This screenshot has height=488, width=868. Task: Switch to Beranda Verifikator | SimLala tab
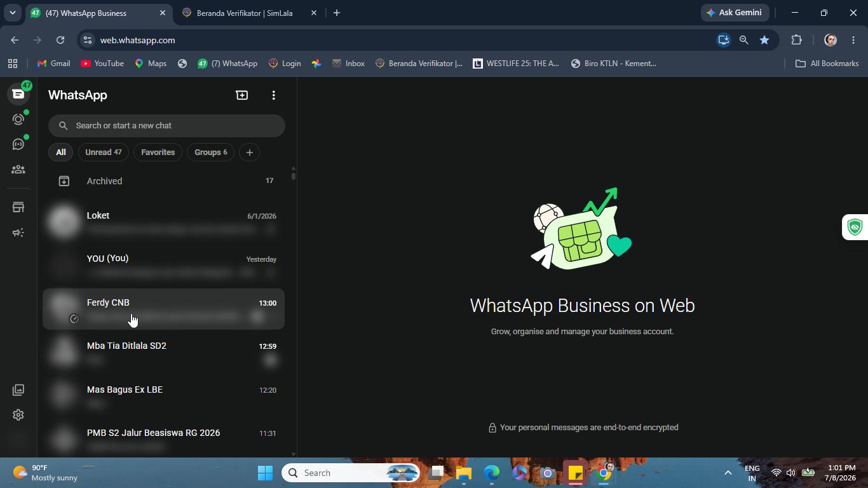point(250,13)
